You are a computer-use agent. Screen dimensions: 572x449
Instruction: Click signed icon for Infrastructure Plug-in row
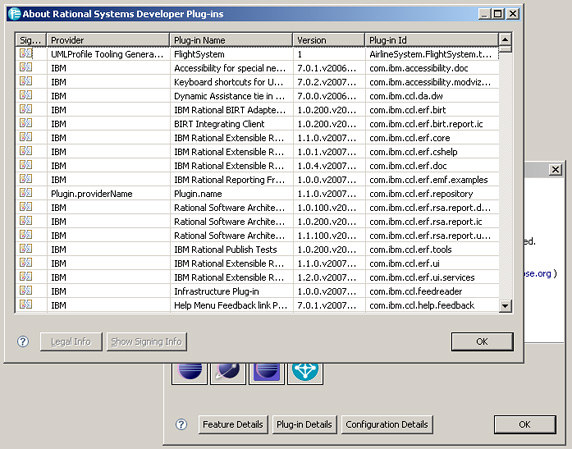click(x=26, y=290)
